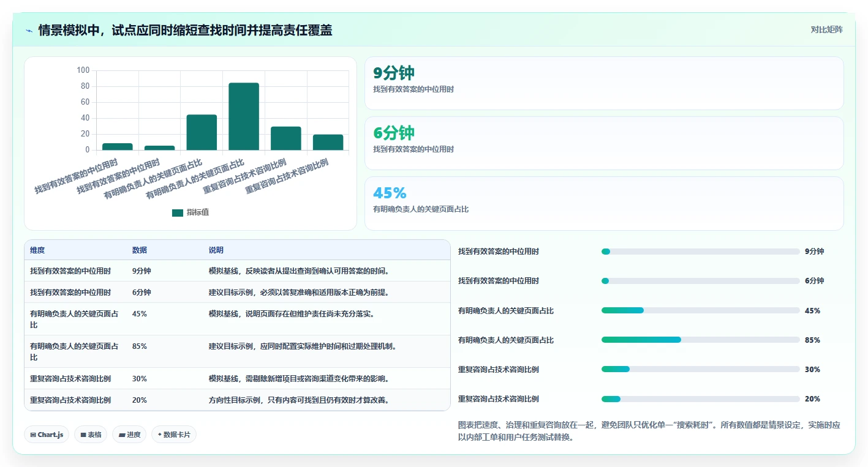Click the dashboard title 情景模拟中，试点应同时缩短查找时间

185,30
